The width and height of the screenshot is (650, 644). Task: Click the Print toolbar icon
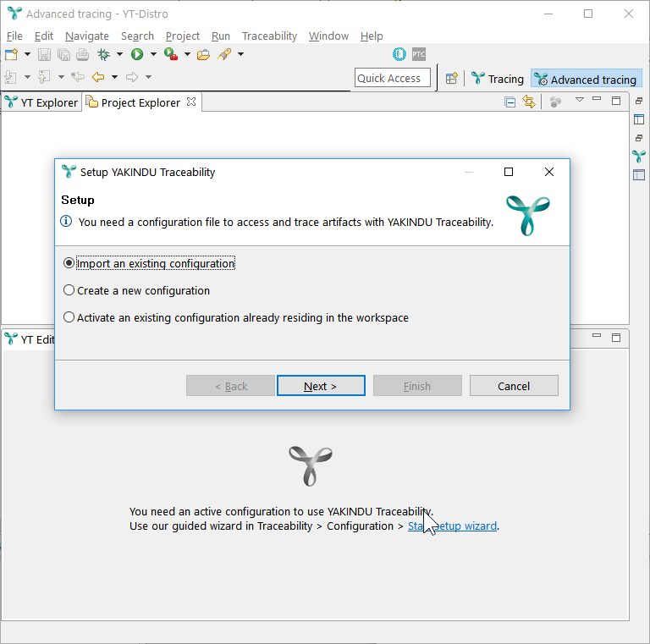pos(82,54)
